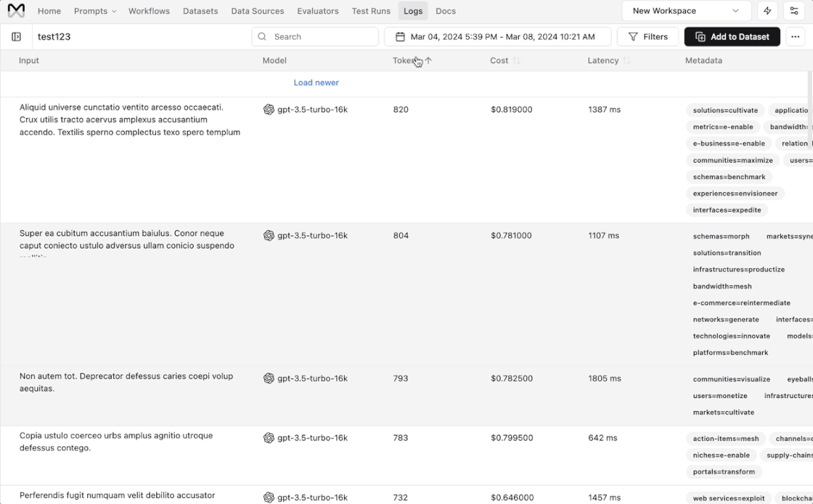Click the Search input field
The image size is (813, 504).
[x=315, y=37]
